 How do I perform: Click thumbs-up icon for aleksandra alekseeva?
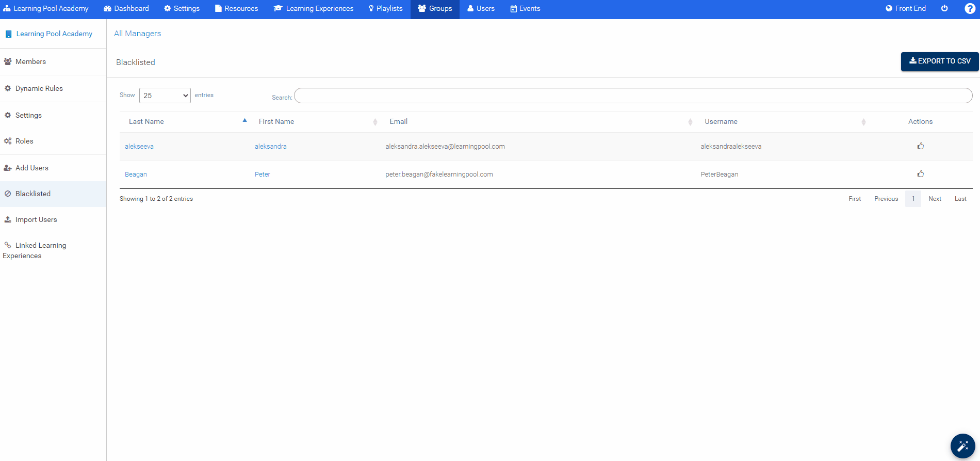[920, 146]
